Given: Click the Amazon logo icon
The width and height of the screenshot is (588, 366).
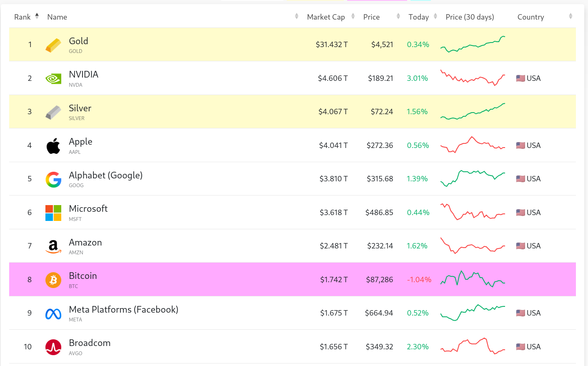Looking at the screenshot, I should click(x=53, y=246).
